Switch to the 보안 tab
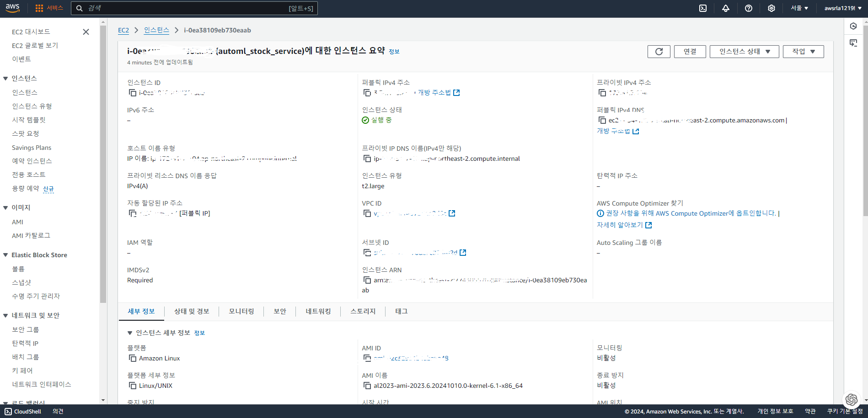This screenshot has width=868, height=418. coord(280,311)
